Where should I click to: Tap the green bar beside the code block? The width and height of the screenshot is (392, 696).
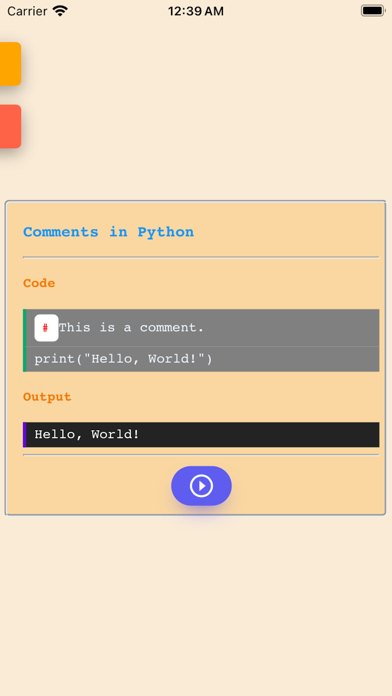pyautogui.click(x=24, y=340)
